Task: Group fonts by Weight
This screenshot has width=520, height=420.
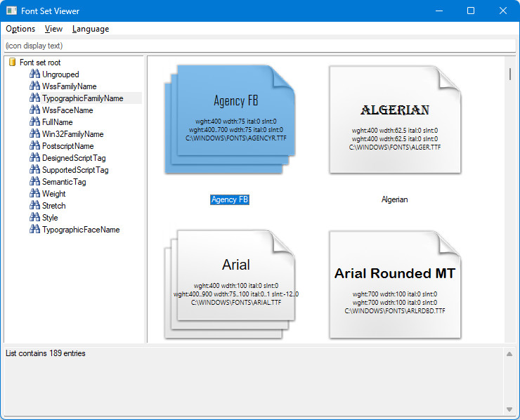Action: coord(53,194)
